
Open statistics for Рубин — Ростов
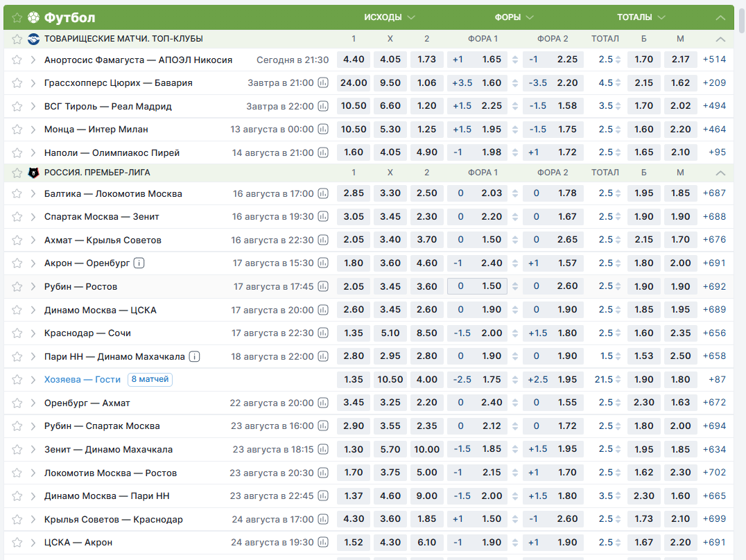click(x=323, y=286)
